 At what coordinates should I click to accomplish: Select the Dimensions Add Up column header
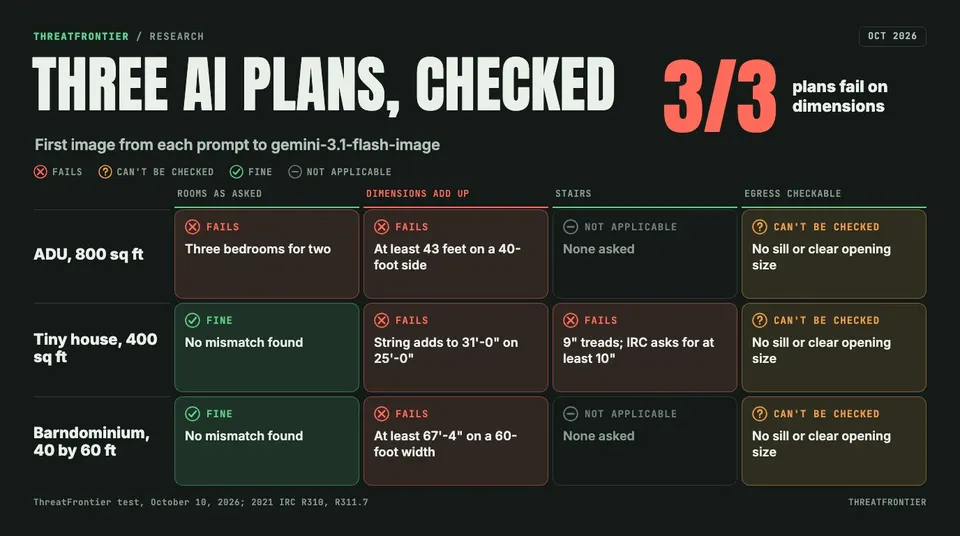pyautogui.click(x=418, y=194)
